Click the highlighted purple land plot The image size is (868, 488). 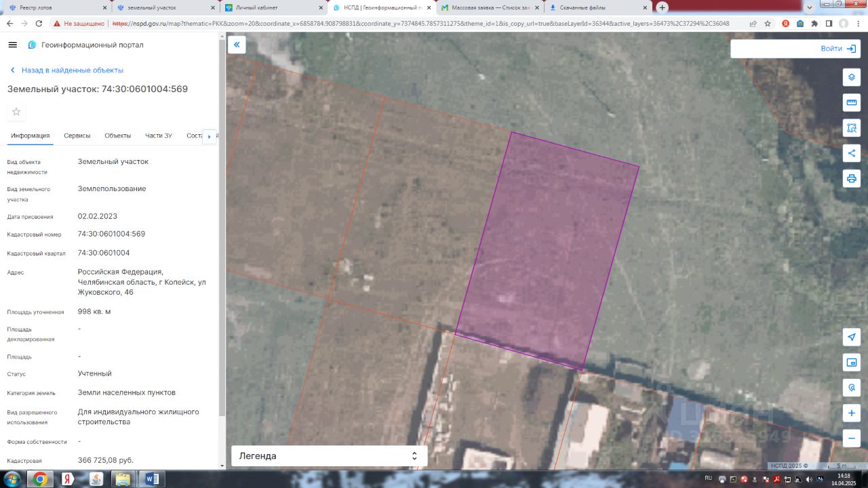pos(547,251)
